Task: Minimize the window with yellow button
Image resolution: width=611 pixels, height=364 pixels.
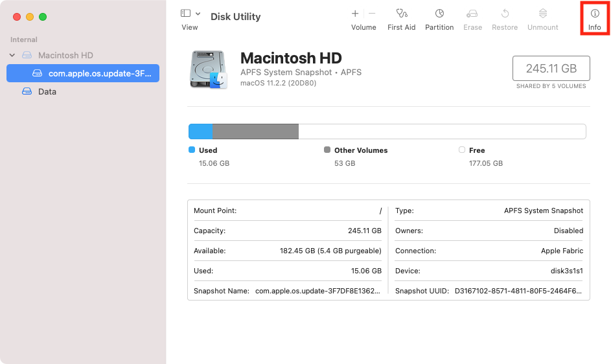Action: point(30,17)
